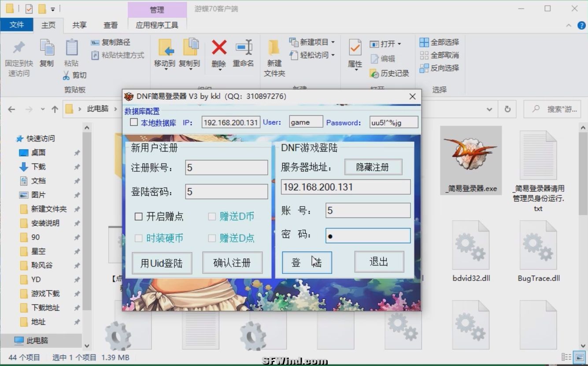Click Rename (重命名) icon
The width and height of the screenshot is (588, 366).
[244, 48]
